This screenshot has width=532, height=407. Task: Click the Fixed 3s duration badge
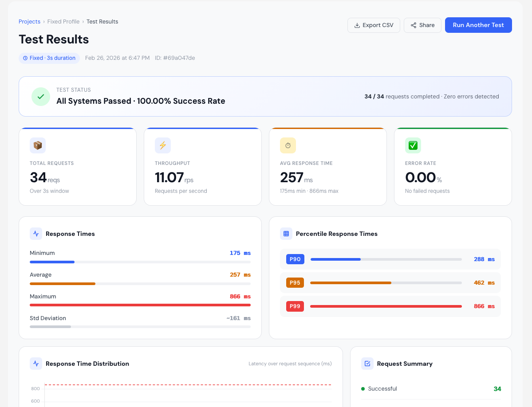click(x=49, y=58)
